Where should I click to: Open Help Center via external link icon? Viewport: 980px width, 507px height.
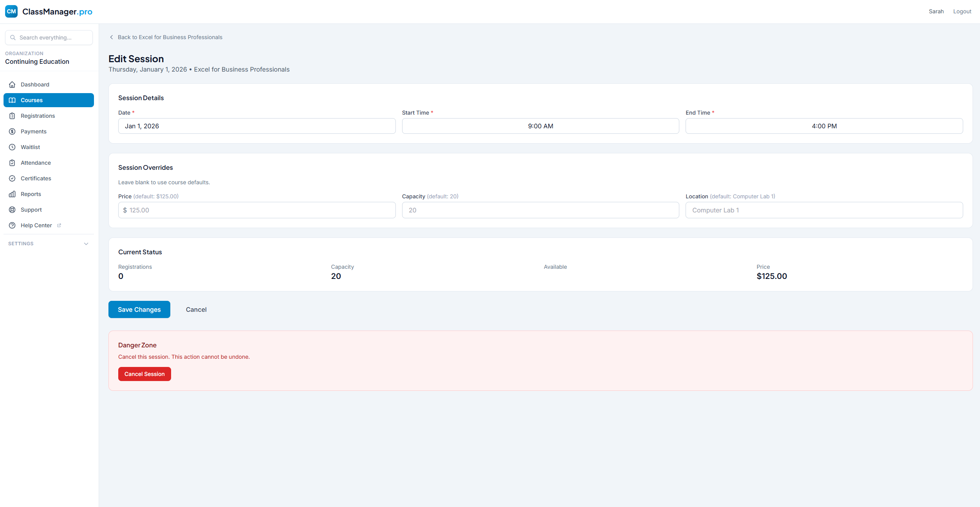(x=59, y=225)
